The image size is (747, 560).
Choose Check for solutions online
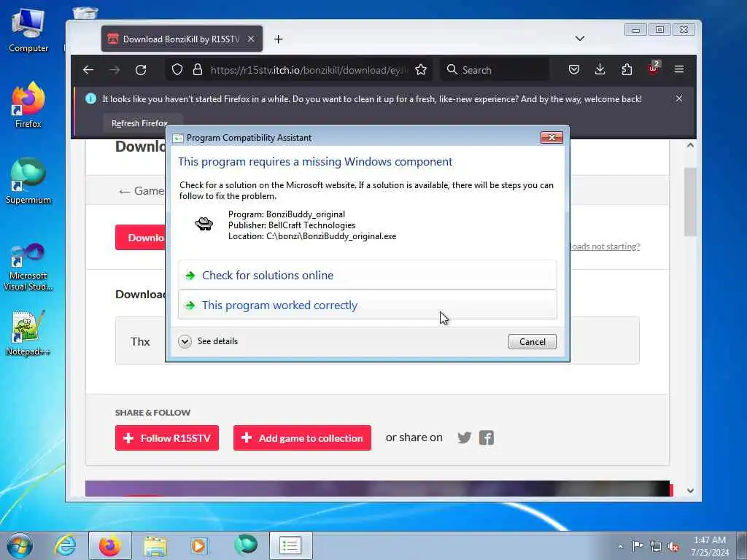point(368,275)
